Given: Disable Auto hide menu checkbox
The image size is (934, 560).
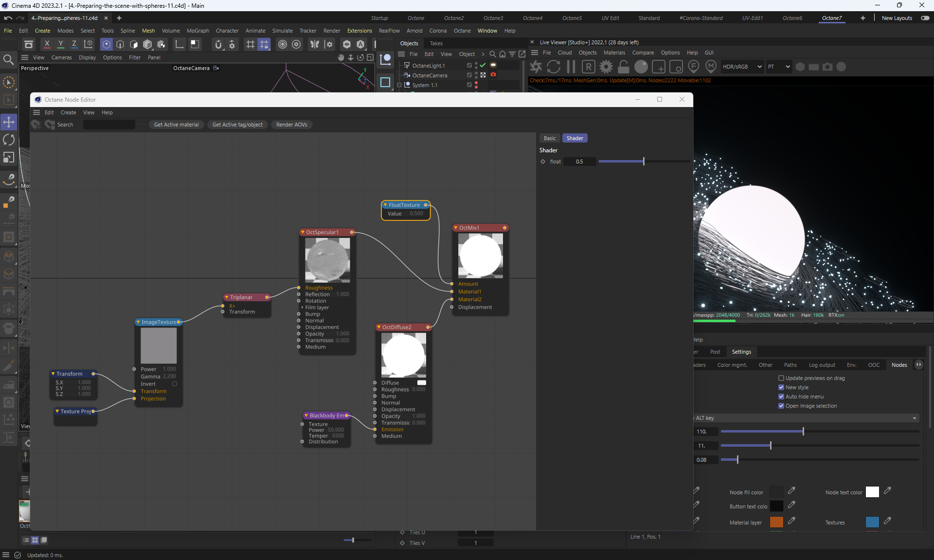Looking at the screenshot, I should pyautogui.click(x=781, y=397).
